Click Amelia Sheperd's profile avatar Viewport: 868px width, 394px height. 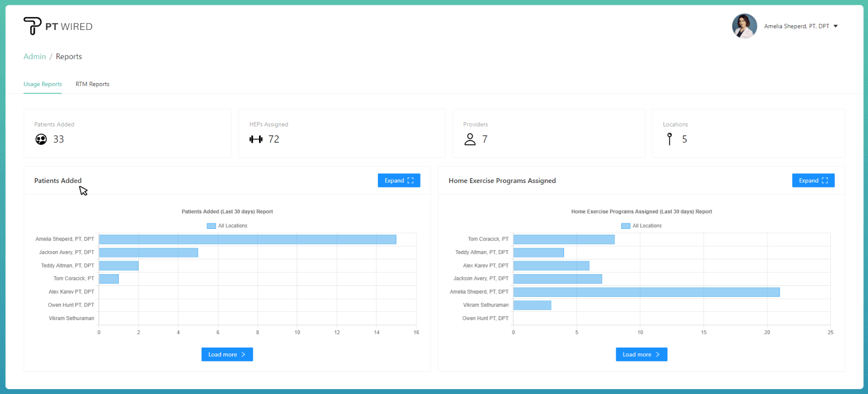click(x=744, y=26)
